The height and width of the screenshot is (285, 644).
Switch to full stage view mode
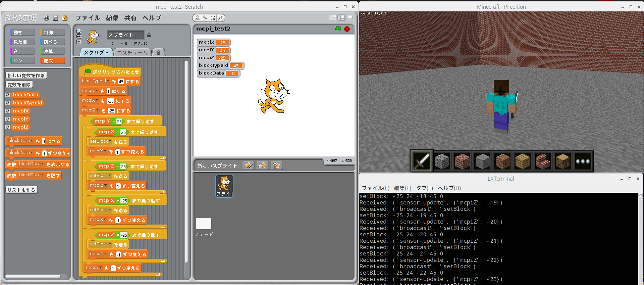point(341,18)
